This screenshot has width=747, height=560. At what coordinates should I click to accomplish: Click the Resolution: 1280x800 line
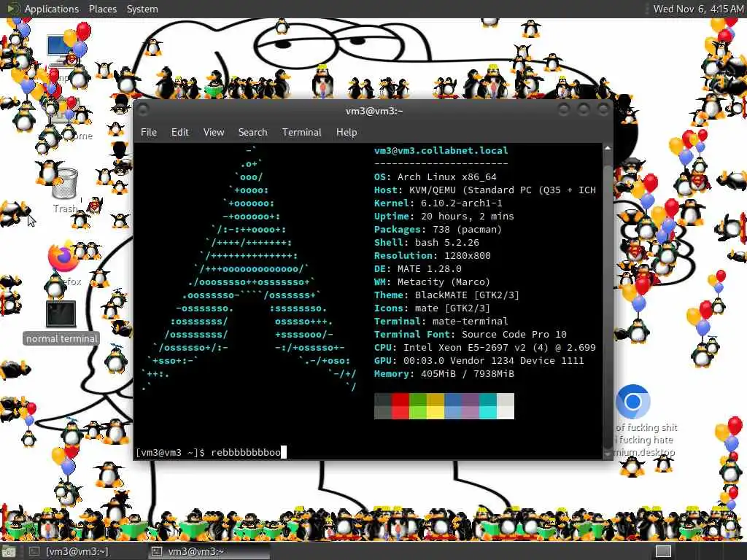coord(433,256)
